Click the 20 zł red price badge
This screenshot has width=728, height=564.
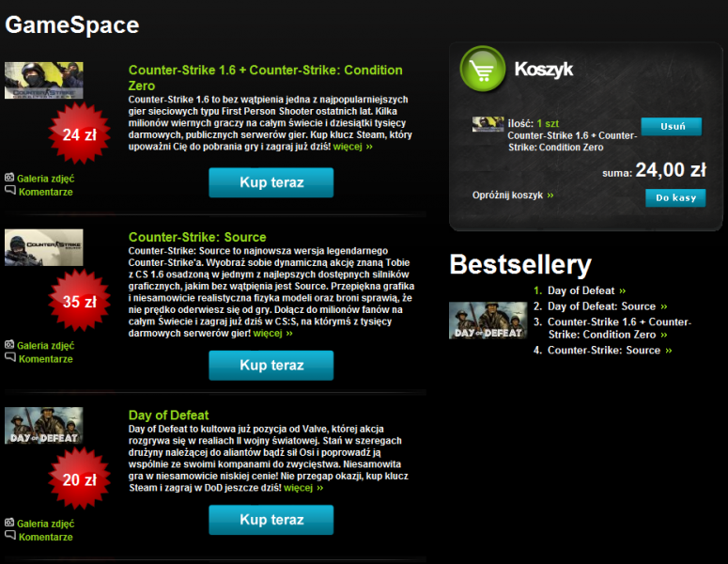coord(80,479)
